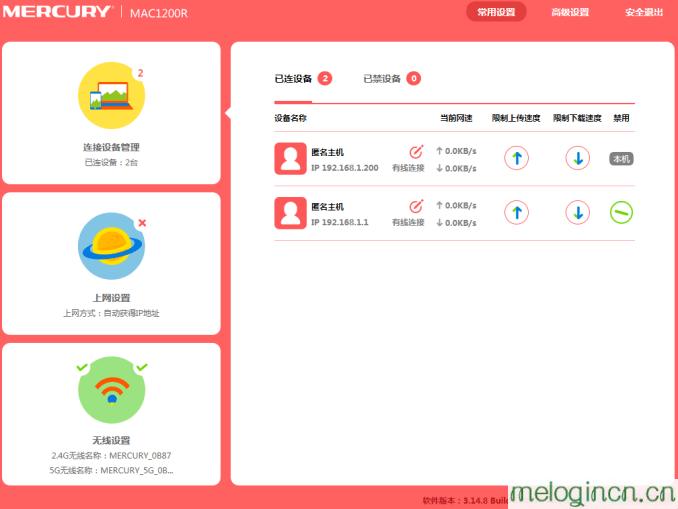Click the text IP 192.168.1.200
Viewport: 678px width, 509px height.
pos(345,168)
